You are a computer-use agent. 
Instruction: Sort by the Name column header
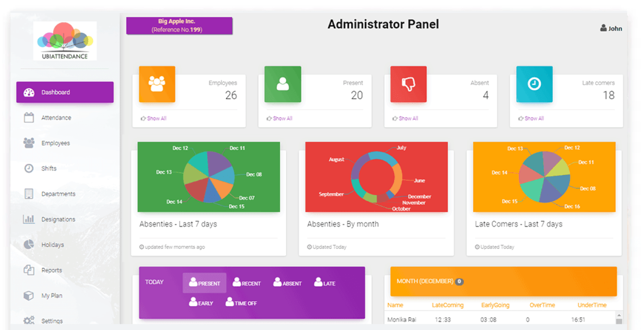(396, 305)
